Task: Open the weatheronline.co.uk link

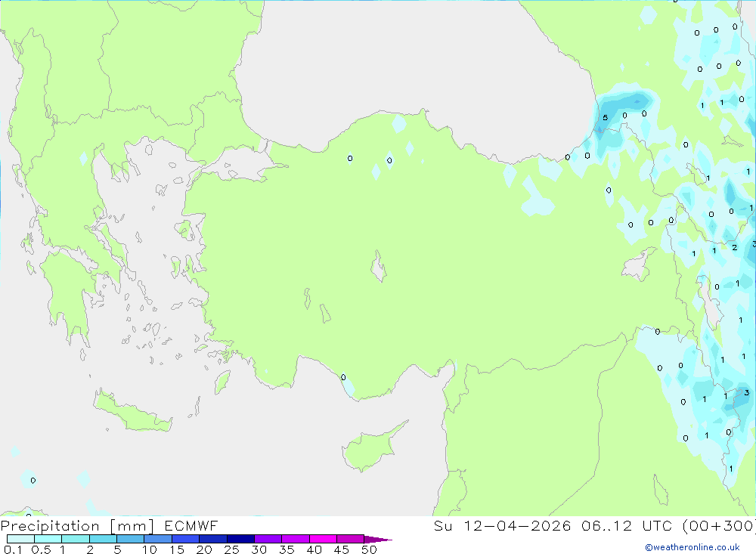Action: [692, 547]
